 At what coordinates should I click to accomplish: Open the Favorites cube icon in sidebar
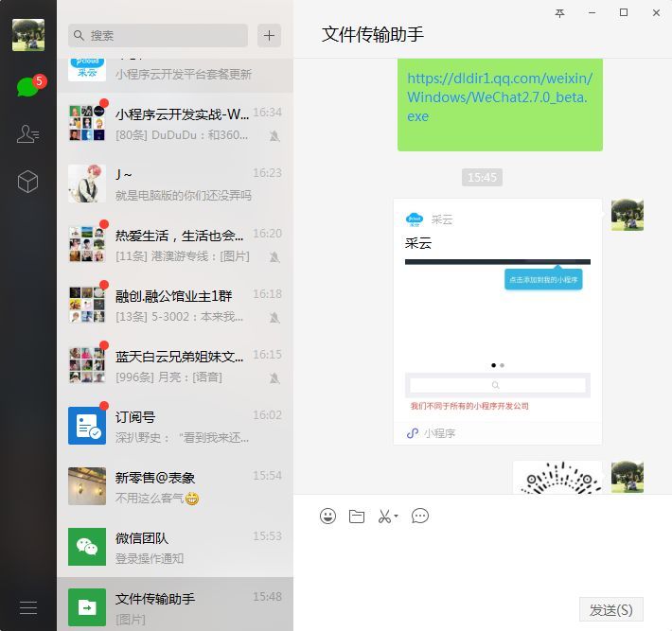[x=27, y=182]
